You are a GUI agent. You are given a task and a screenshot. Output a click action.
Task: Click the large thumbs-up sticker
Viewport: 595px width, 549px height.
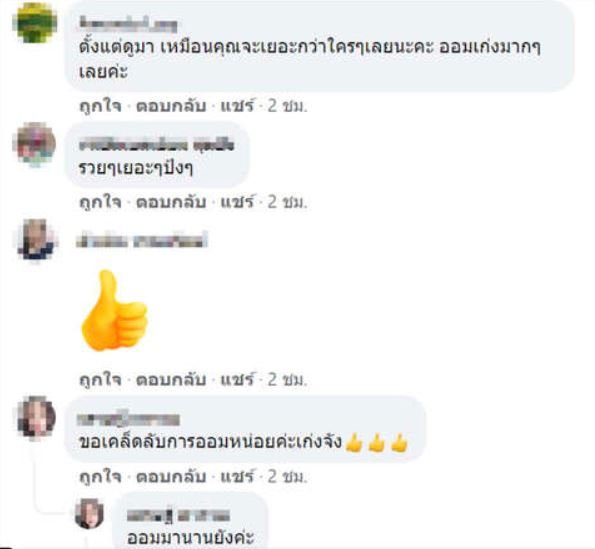(x=114, y=310)
